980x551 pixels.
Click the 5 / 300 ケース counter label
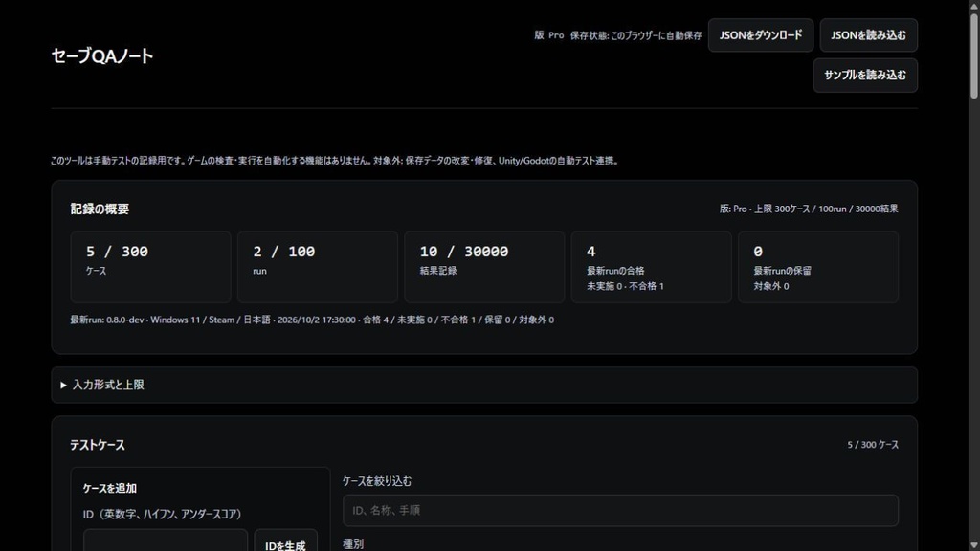coord(873,445)
